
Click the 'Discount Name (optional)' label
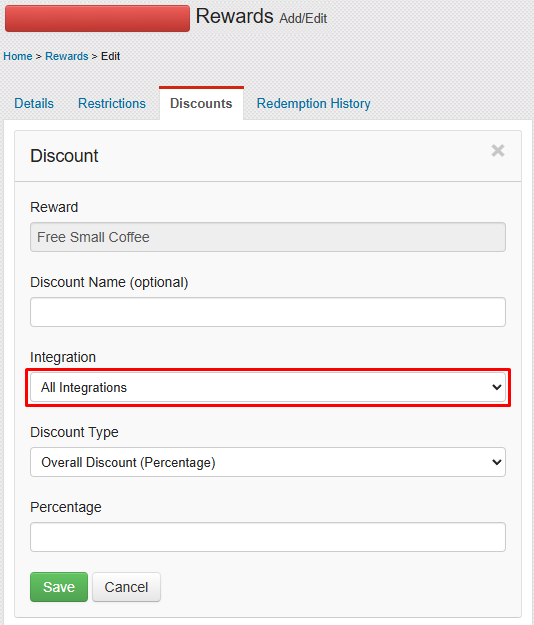pos(109,282)
